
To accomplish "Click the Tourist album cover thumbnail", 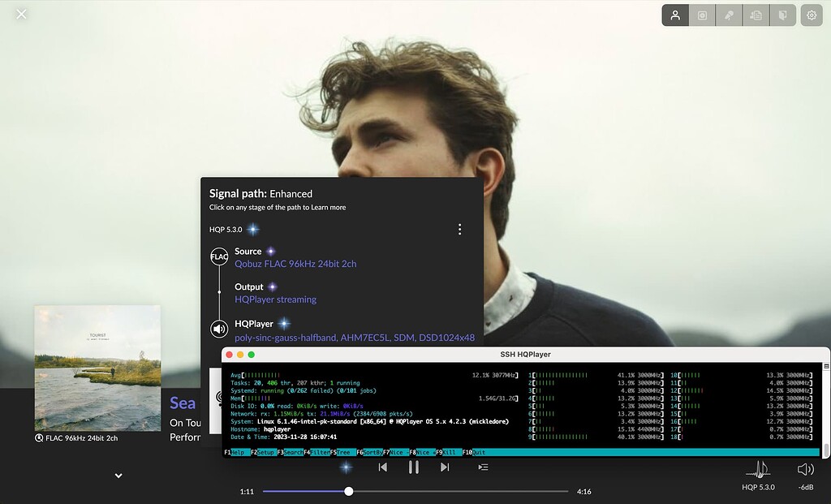I will (x=97, y=368).
